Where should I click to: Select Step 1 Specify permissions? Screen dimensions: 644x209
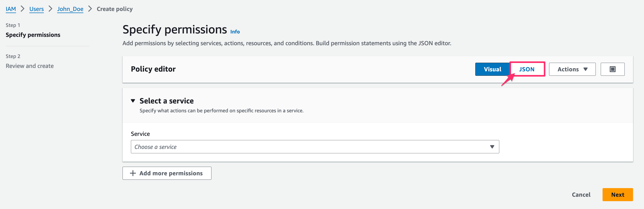coord(33,34)
